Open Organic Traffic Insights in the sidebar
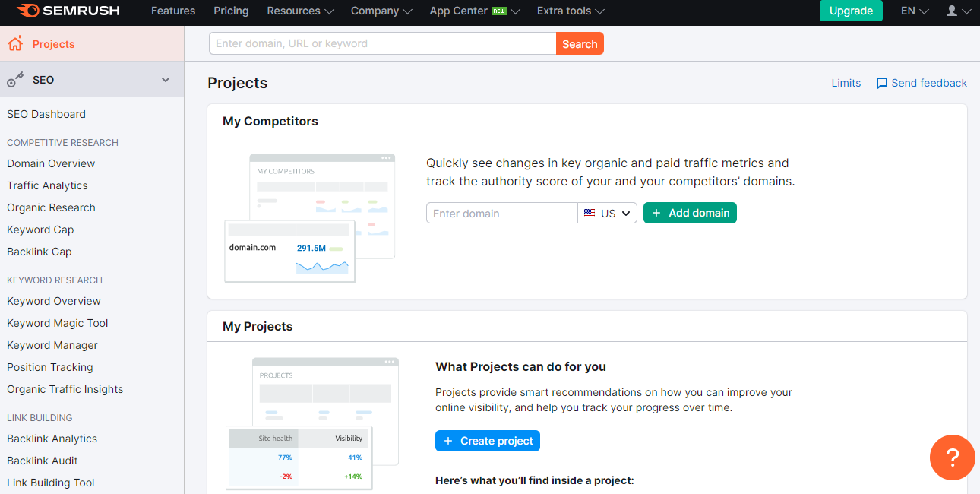This screenshot has width=980, height=494. coord(65,389)
